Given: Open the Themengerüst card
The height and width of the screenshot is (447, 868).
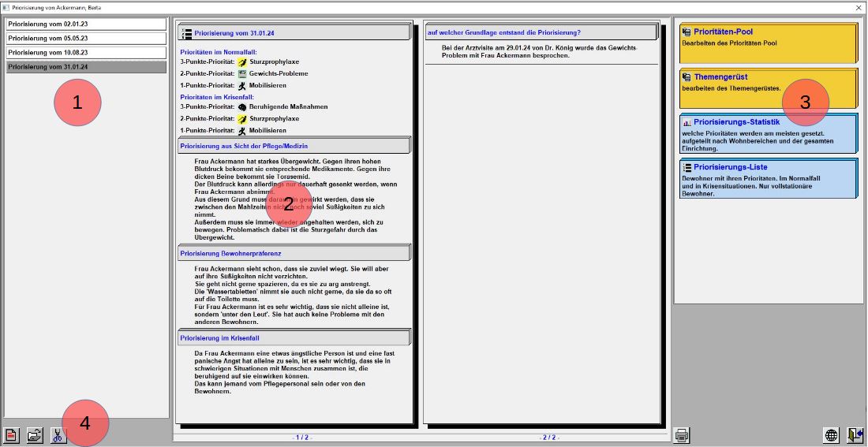Looking at the screenshot, I should pyautogui.click(x=767, y=88).
